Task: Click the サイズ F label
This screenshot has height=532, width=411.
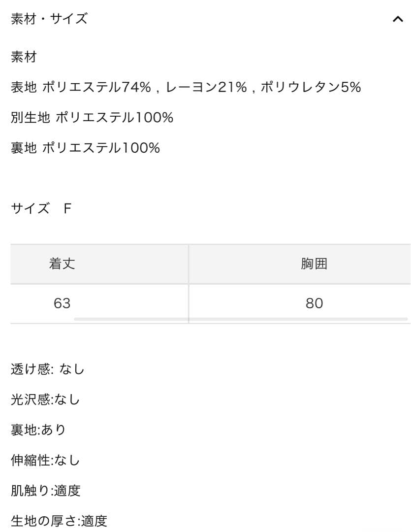Action: pos(41,208)
